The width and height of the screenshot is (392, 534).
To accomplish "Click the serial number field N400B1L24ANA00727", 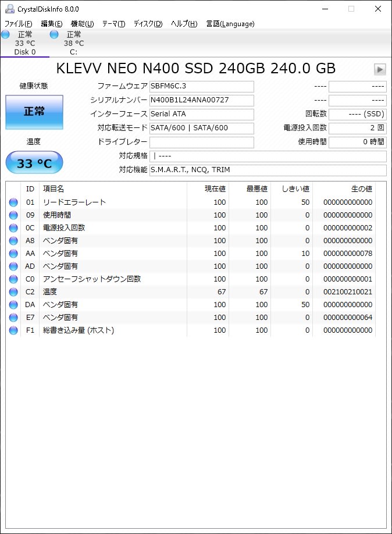I will click(202, 101).
